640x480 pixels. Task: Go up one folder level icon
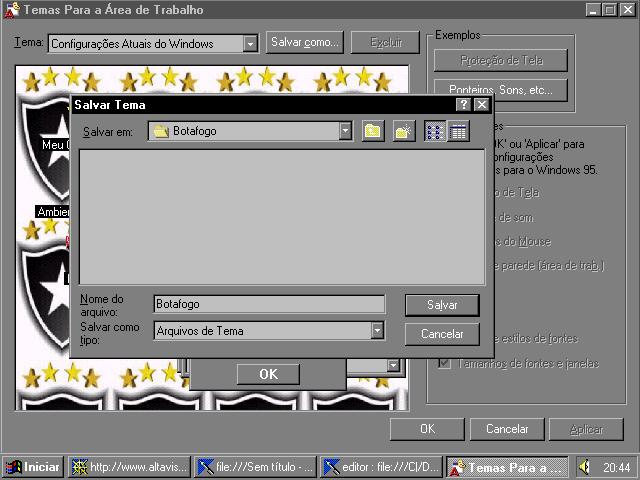pos(373,131)
